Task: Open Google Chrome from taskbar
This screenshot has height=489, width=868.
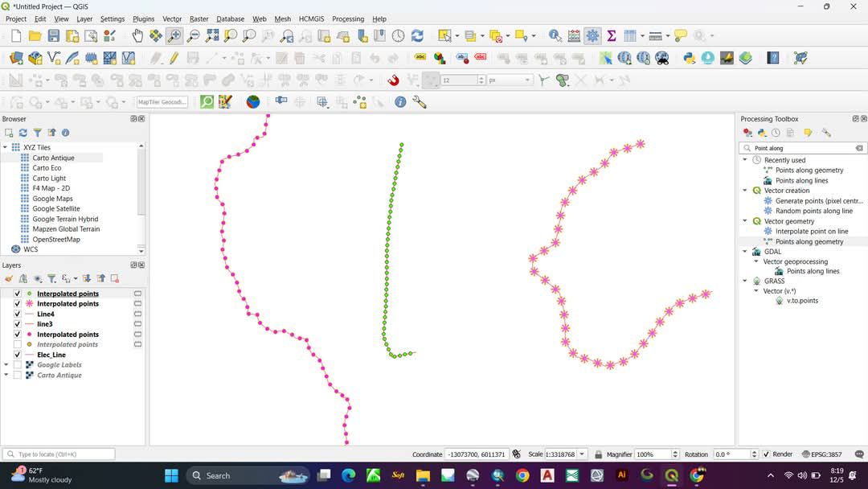Action: 522,475
